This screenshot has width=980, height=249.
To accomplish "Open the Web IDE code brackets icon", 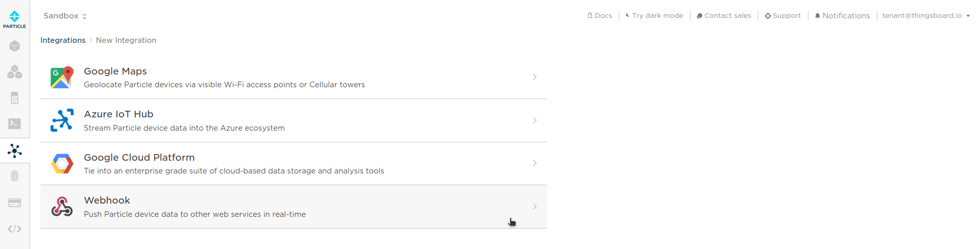I will (x=14, y=229).
